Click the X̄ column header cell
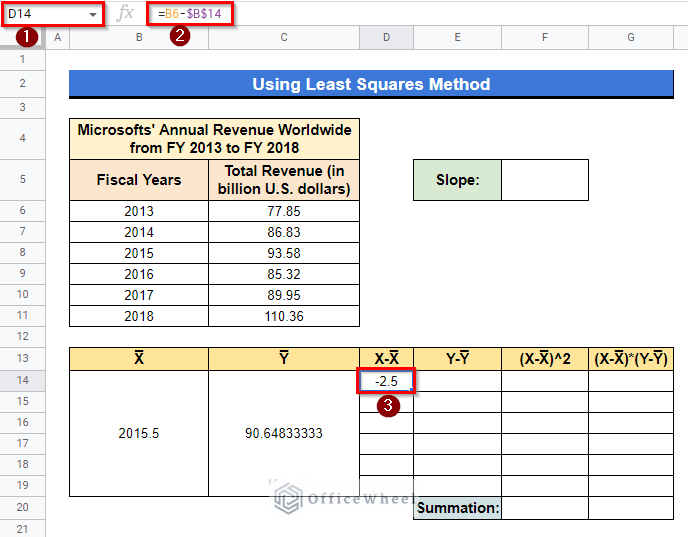The image size is (688, 537). click(x=139, y=359)
